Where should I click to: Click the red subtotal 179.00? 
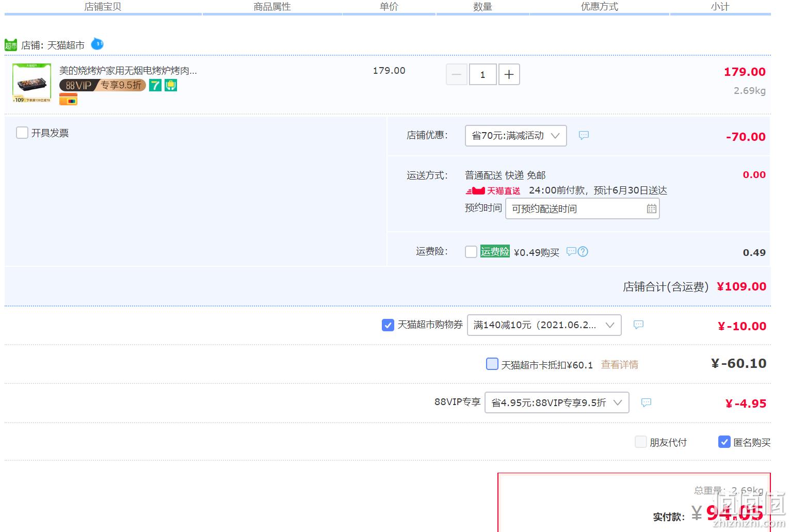click(x=745, y=72)
